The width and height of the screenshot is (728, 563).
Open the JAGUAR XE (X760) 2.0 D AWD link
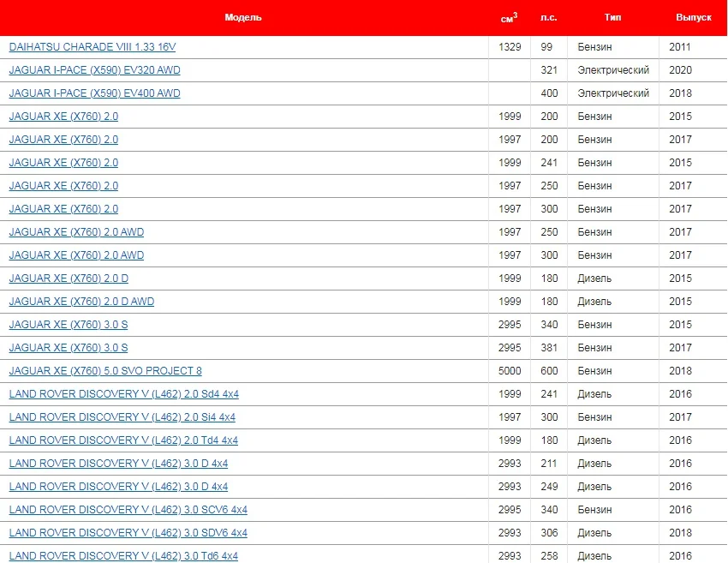81,302
